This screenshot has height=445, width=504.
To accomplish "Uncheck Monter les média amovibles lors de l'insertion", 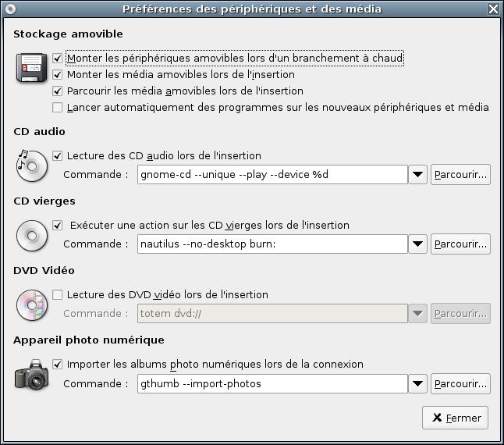I will tap(57, 75).
